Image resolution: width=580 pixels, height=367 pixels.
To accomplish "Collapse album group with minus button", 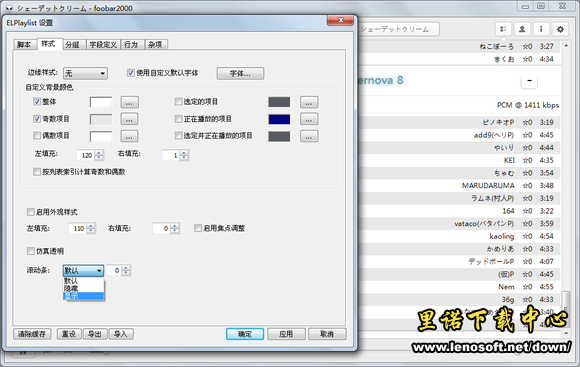I will tap(529, 81).
